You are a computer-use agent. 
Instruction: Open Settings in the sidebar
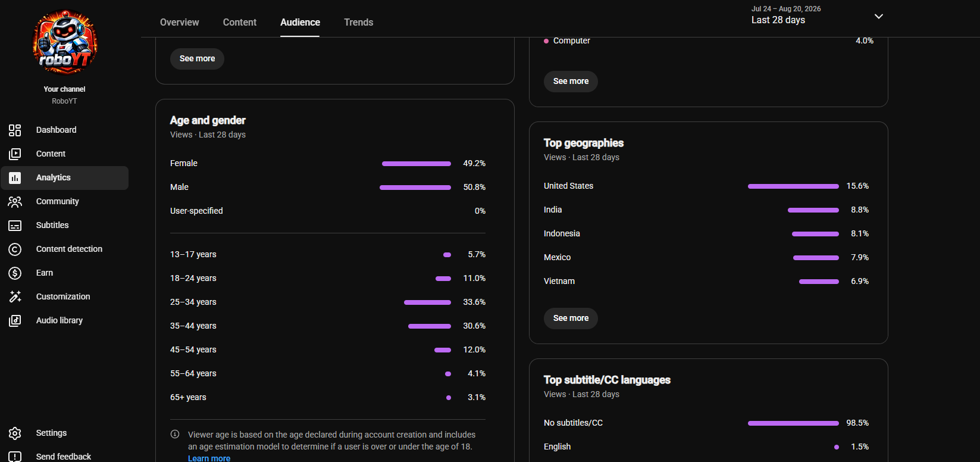(64, 433)
